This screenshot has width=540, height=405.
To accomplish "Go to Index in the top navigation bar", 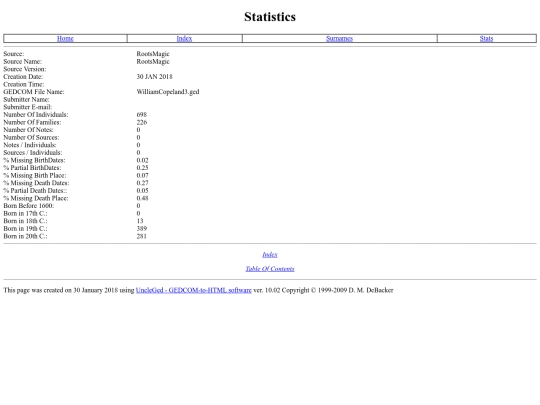I will coord(184,38).
